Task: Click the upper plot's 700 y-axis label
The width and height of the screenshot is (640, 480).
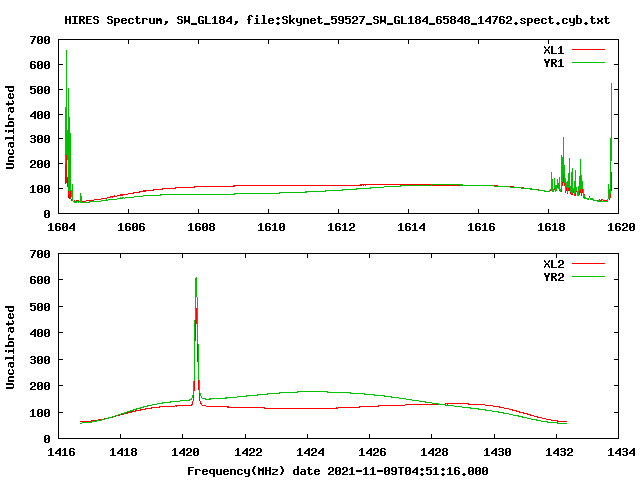Action: (x=40, y=40)
